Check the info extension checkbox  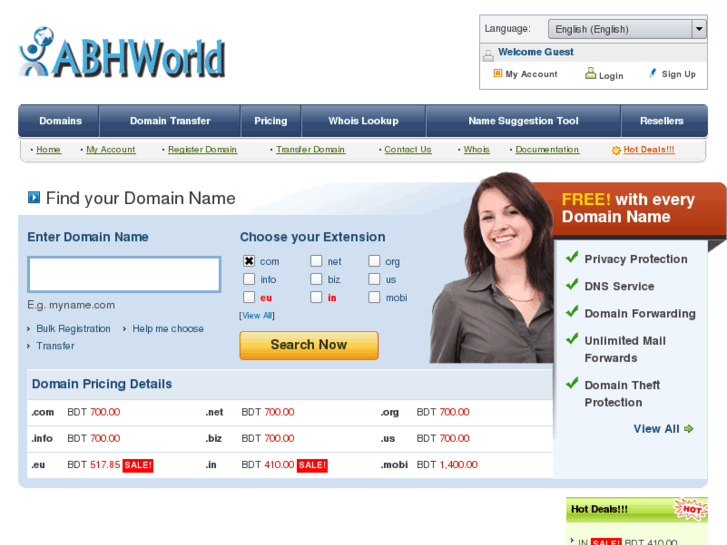click(x=249, y=279)
